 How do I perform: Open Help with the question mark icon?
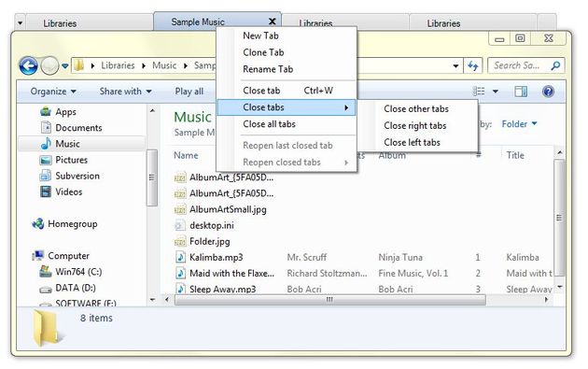(548, 92)
